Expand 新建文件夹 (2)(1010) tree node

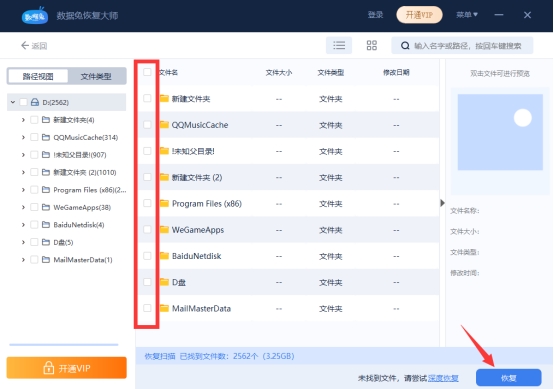coord(23,172)
